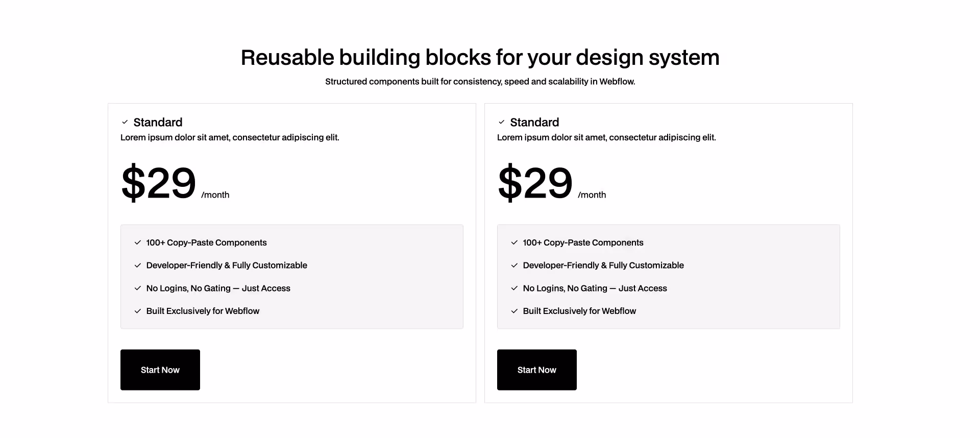The width and height of the screenshot is (980, 438).
Task: Click the page heading about reusable building blocks
Action: coord(480,57)
